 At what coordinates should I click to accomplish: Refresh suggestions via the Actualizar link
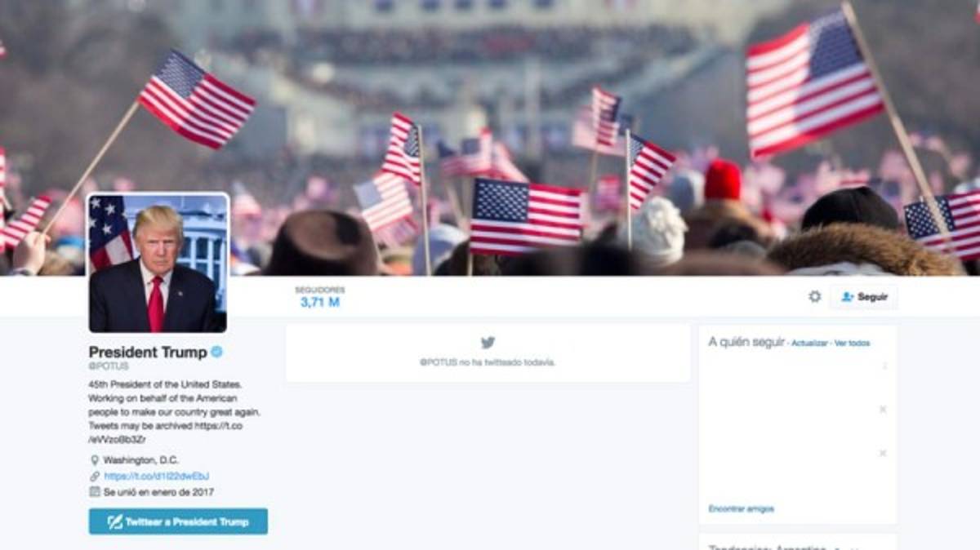pyautogui.click(x=809, y=344)
